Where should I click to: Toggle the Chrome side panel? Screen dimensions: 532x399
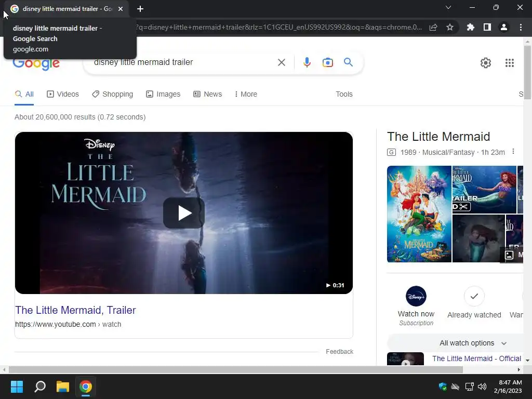[487, 27]
